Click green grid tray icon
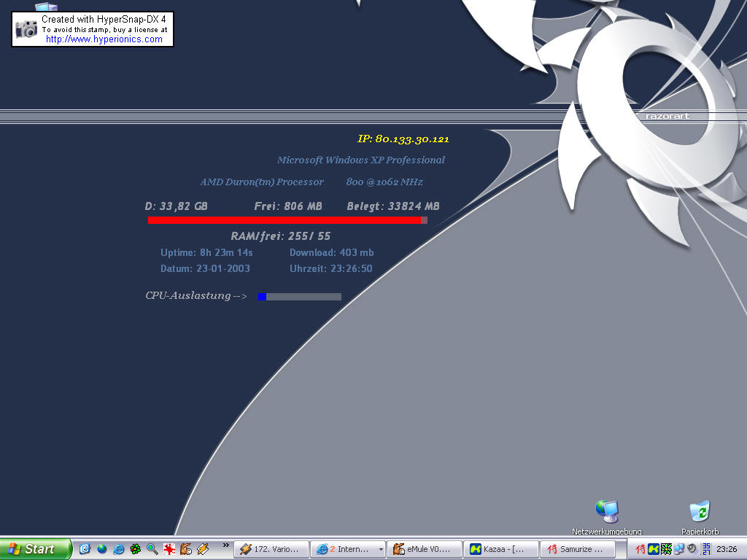This screenshot has width=747, height=560. tap(666, 550)
